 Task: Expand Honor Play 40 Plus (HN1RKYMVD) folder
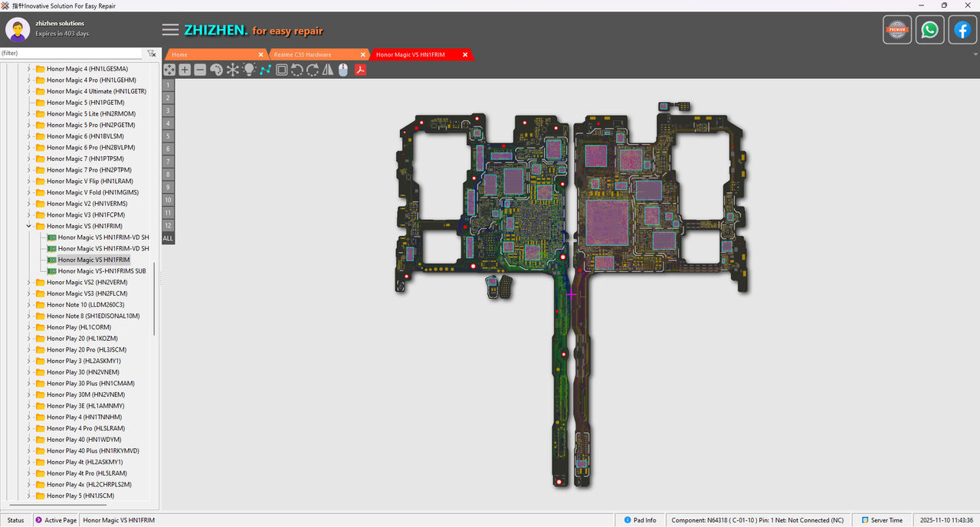29,450
